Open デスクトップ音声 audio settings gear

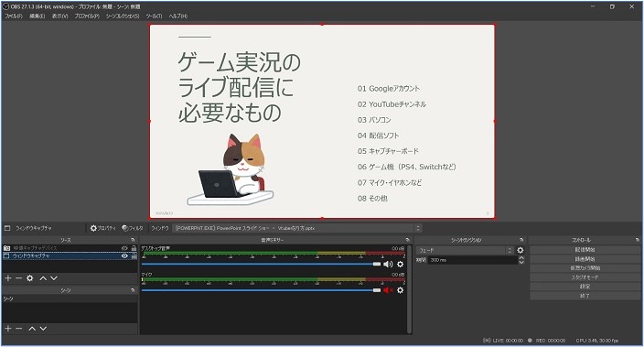pos(400,264)
